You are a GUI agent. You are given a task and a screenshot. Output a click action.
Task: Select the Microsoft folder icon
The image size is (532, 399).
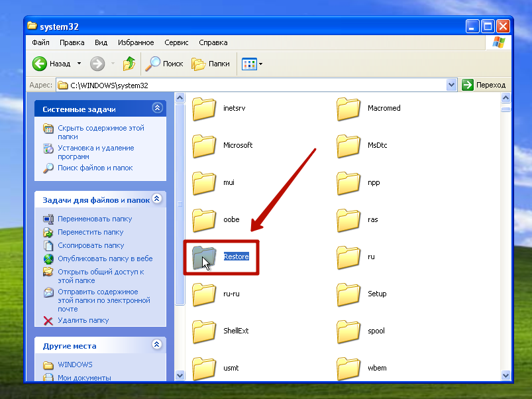[204, 146]
